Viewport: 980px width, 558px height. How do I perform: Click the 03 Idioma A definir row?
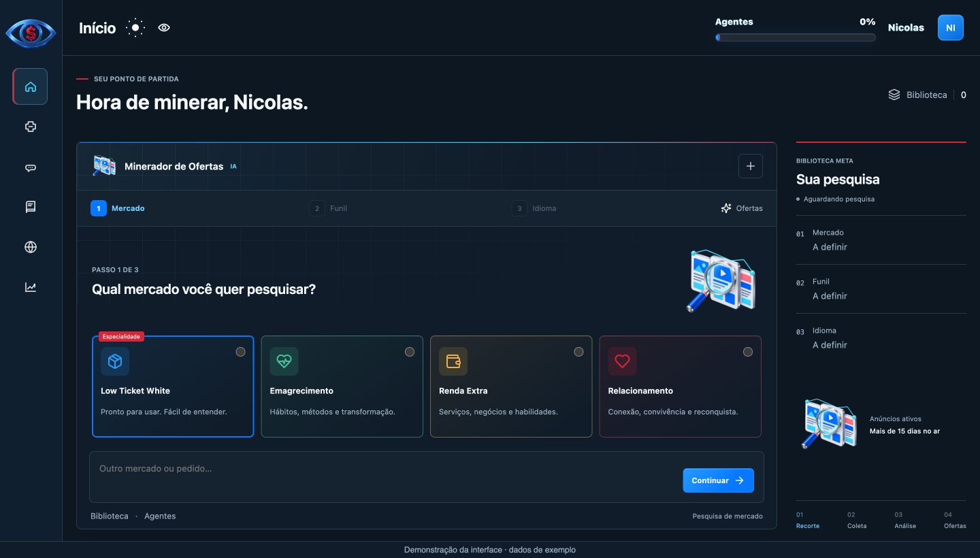[x=881, y=338]
